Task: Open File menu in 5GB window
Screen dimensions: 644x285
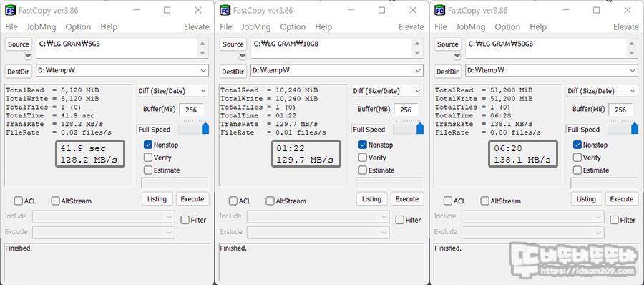Action: pos(11,26)
